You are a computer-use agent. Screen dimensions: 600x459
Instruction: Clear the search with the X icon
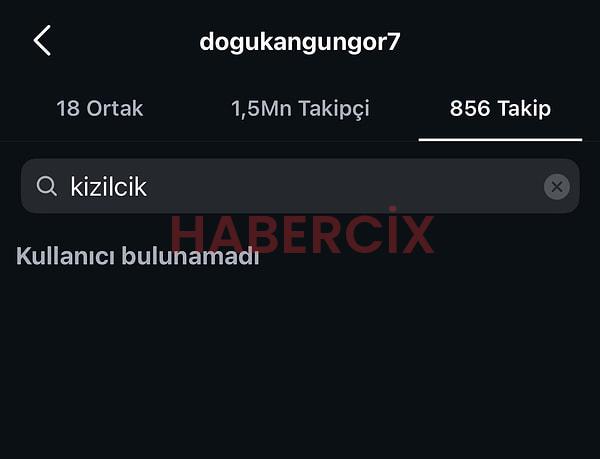pos(557,187)
